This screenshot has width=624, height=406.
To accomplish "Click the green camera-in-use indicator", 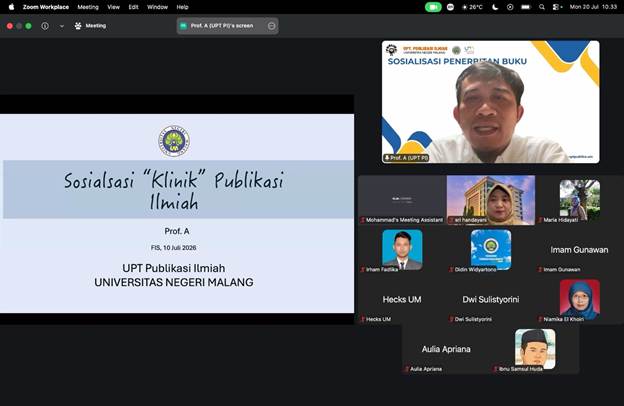I will click(433, 7).
